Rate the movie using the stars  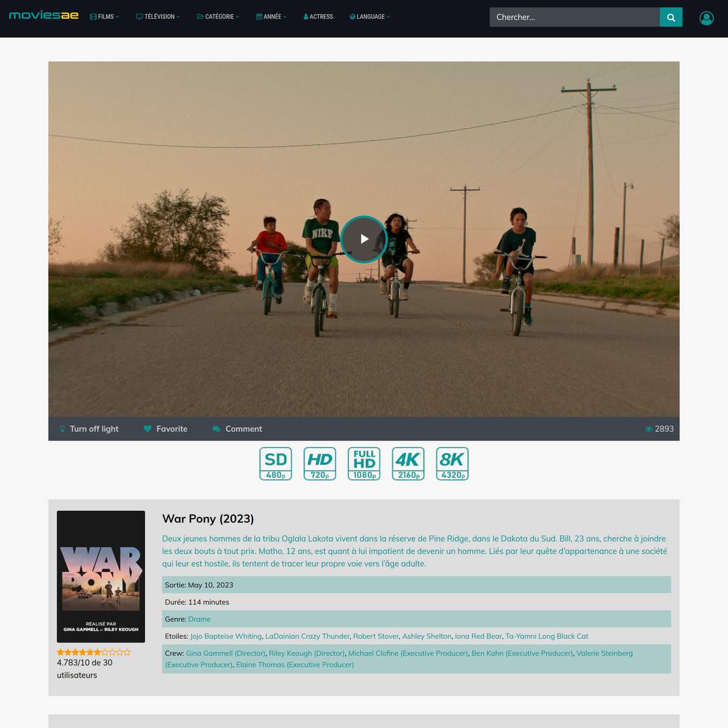94,652
